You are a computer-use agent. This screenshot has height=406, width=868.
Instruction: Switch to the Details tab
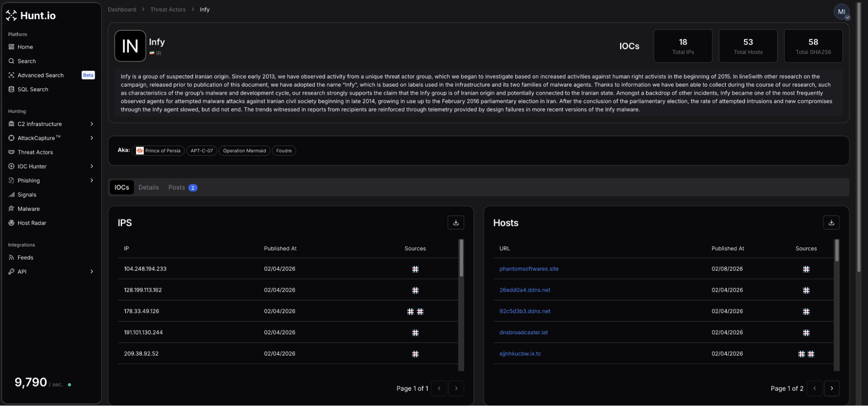coord(149,187)
